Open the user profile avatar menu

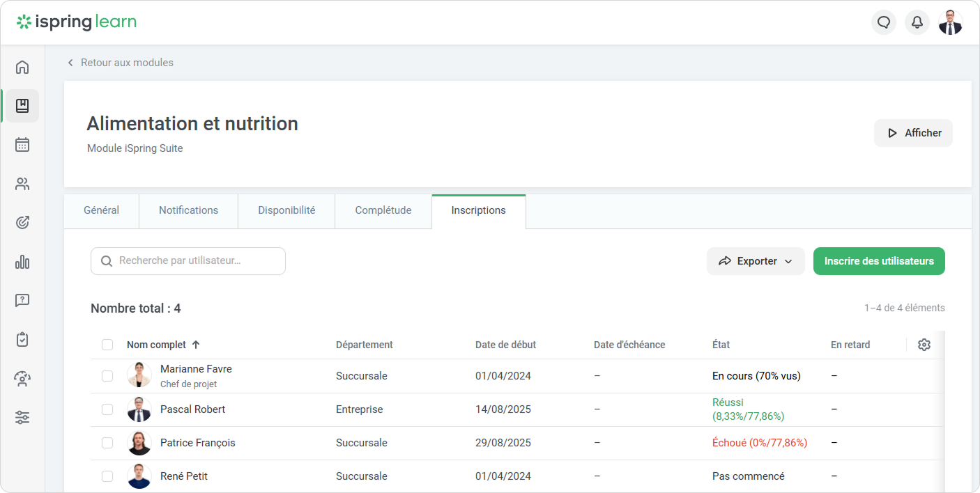(x=950, y=22)
